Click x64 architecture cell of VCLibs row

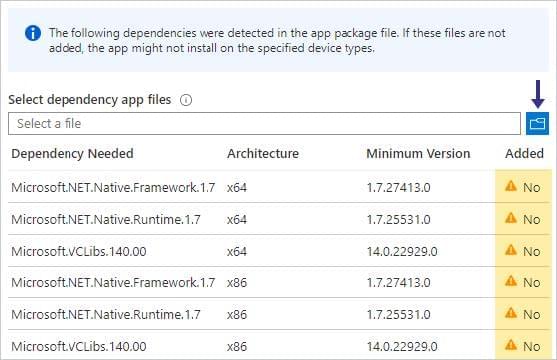click(x=237, y=251)
